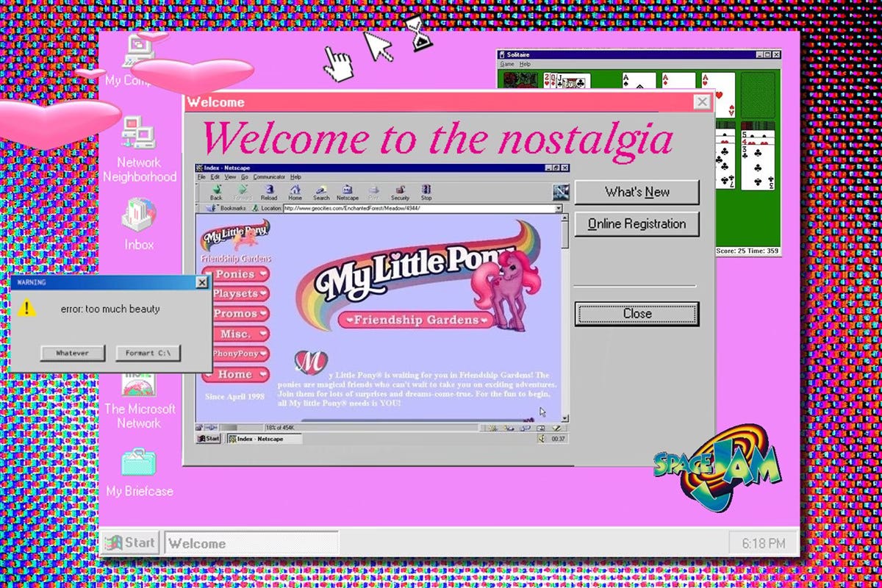882x588 pixels.
Task: Click the 18% of 454K status text
Action: [x=282, y=427]
